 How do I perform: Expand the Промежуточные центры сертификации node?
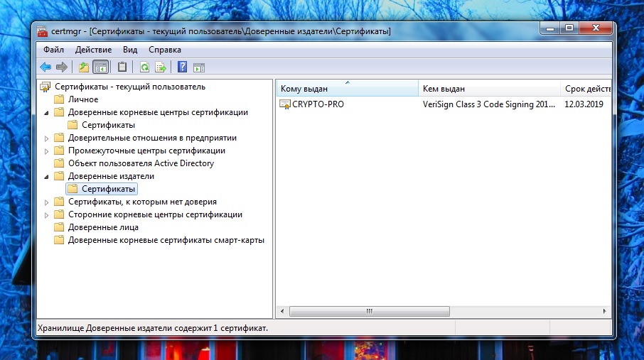point(47,151)
